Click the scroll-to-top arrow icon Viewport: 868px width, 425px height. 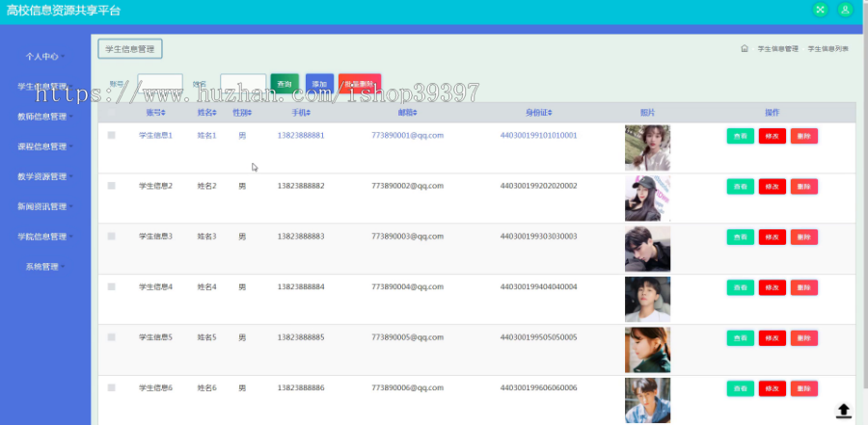(843, 411)
